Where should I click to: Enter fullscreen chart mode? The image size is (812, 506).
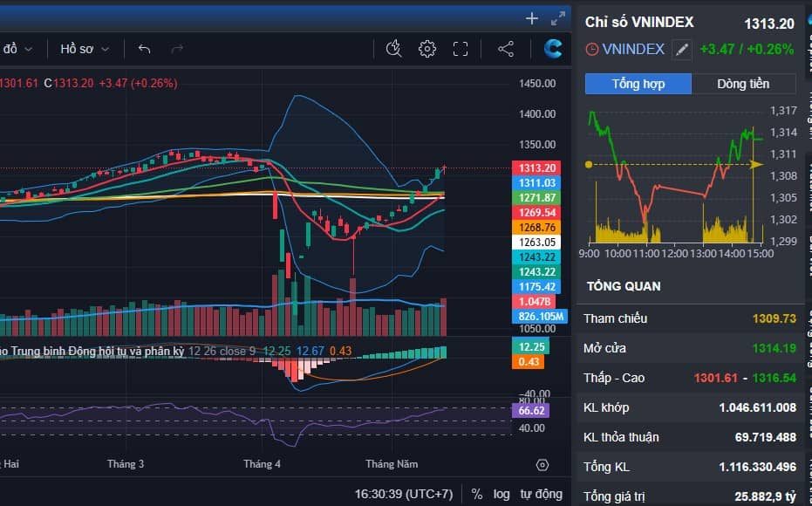461,49
